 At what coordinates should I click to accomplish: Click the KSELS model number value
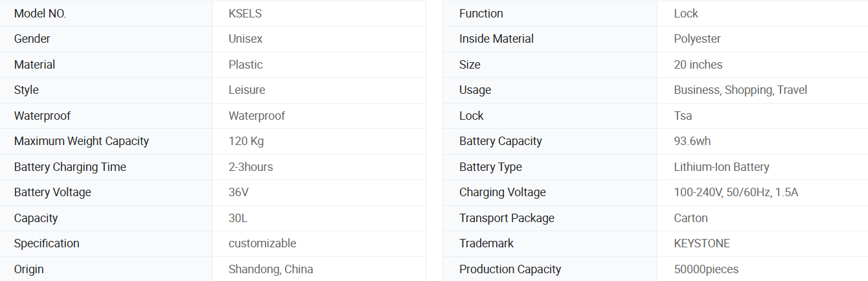point(245,14)
